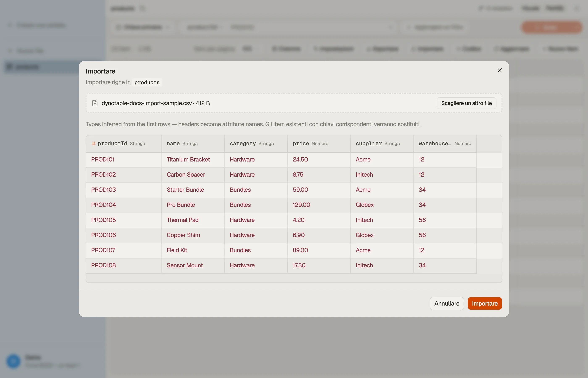Viewport: 588px width, 378px height.
Task: Click cell PROD107
Action: point(123,250)
